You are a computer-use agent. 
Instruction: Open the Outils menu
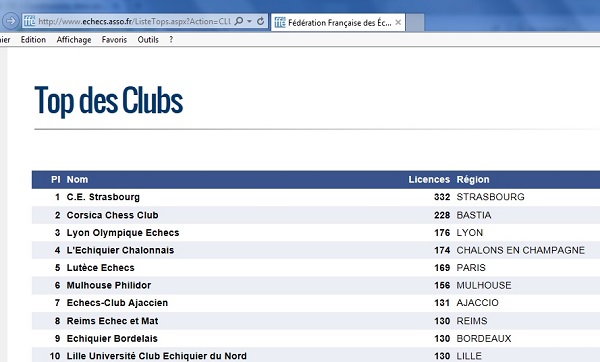pos(148,40)
